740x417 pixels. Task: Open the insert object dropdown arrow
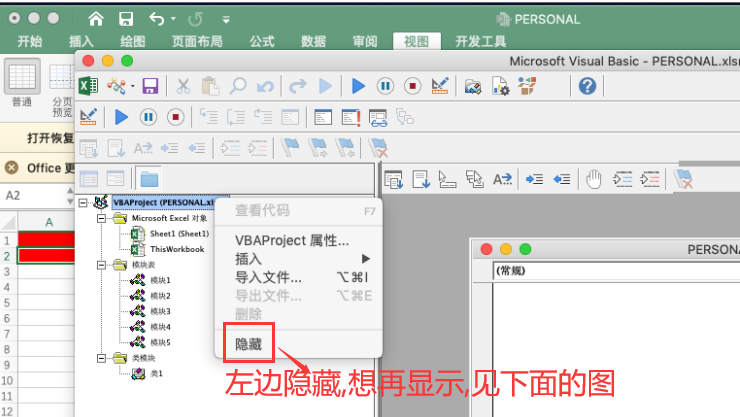point(133,86)
